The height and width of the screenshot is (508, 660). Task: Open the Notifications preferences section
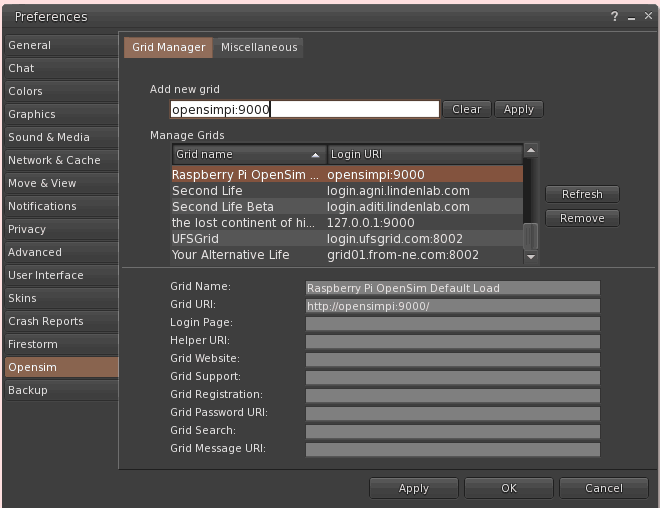click(61, 206)
